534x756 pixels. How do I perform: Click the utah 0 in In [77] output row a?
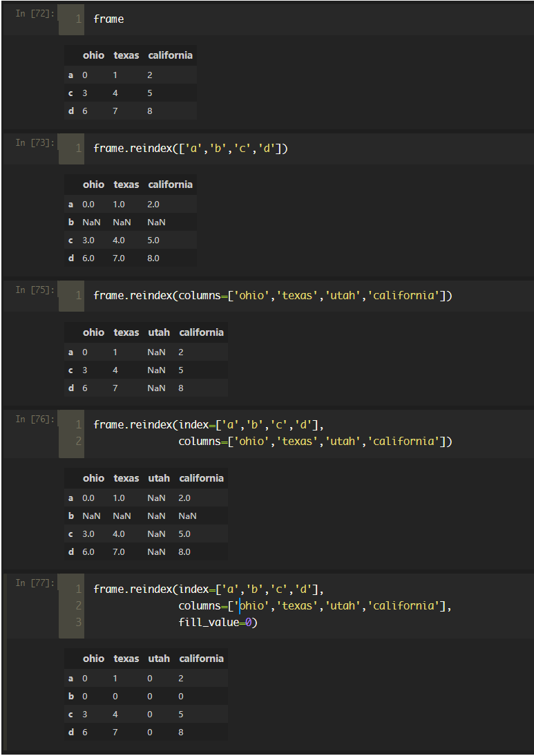[150, 679]
